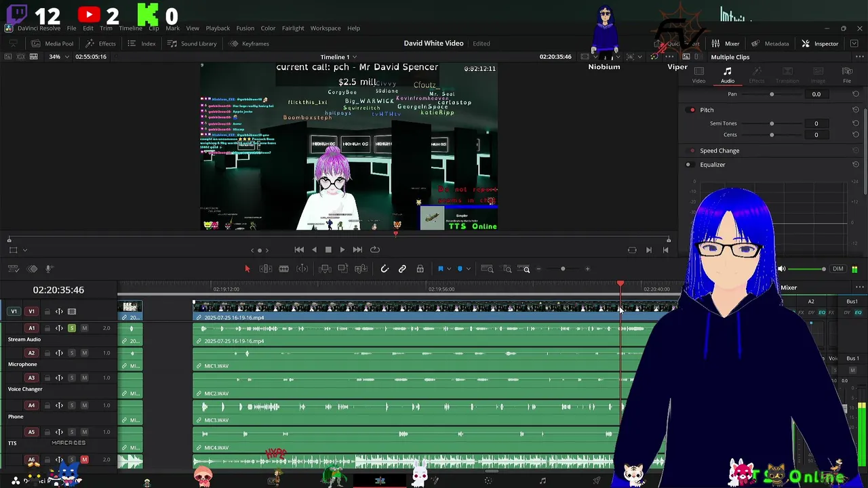Solo the Microphone track A2
Image resolution: width=868 pixels, height=488 pixels.
coord(72,353)
